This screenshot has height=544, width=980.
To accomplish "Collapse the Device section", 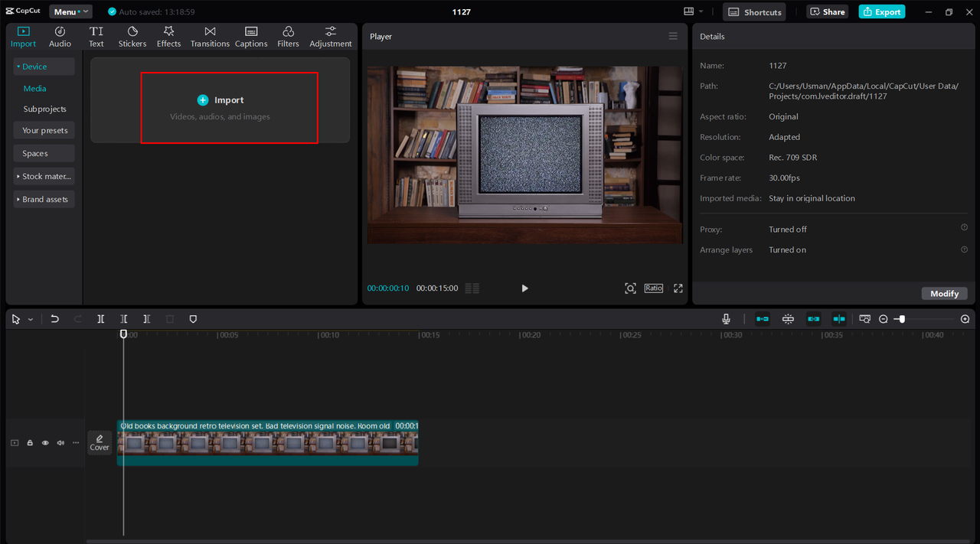I will (x=44, y=67).
